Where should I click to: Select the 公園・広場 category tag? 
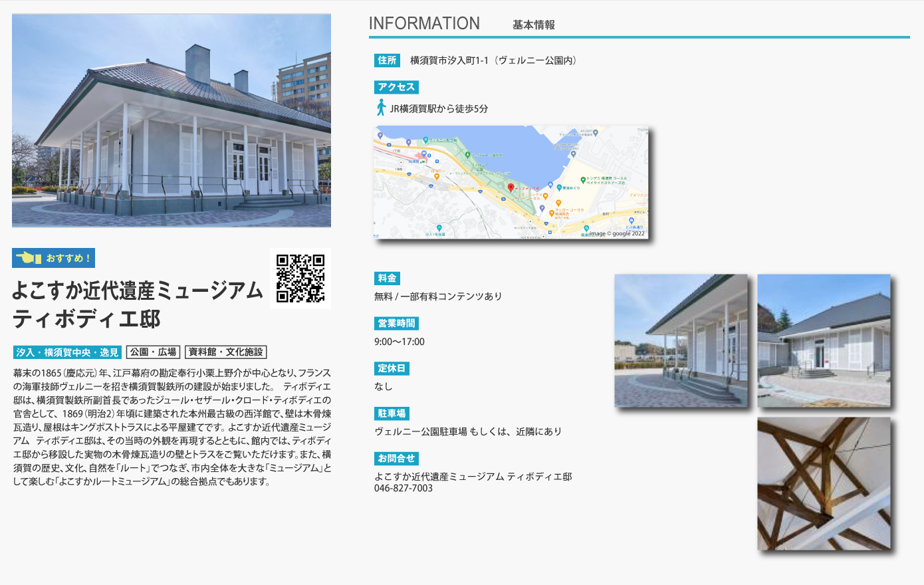[x=154, y=352]
